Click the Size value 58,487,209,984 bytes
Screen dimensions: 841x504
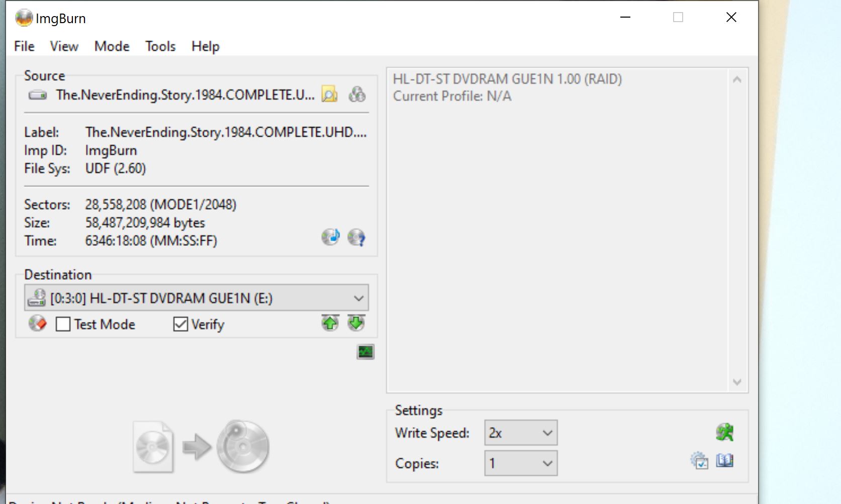[145, 223]
